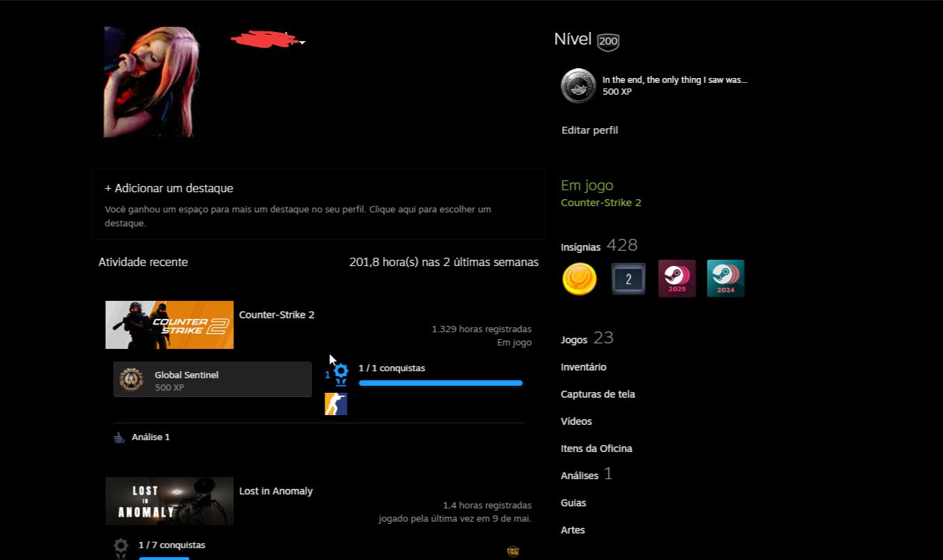The width and height of the screenshot is (943, 560).
Task: Open the Counter-Strike 2 game banner
Action: point(169,325)
